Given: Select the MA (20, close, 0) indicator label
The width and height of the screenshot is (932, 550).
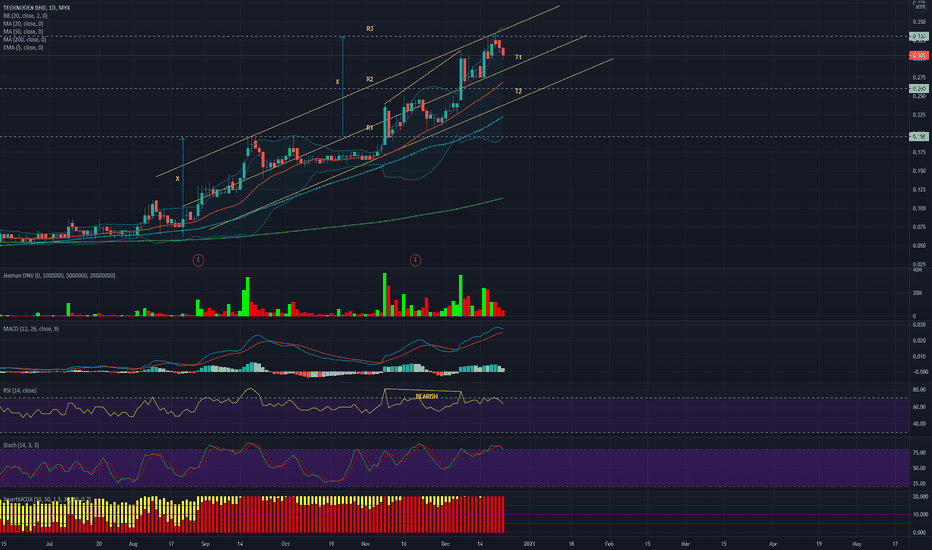Looking at the screenshot, I should click(23, 24).
